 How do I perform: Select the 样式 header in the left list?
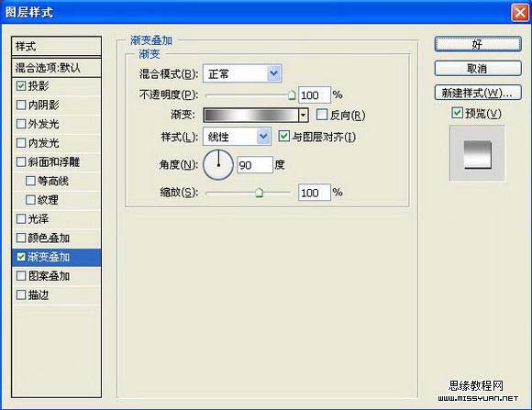[x=56, y=47]
